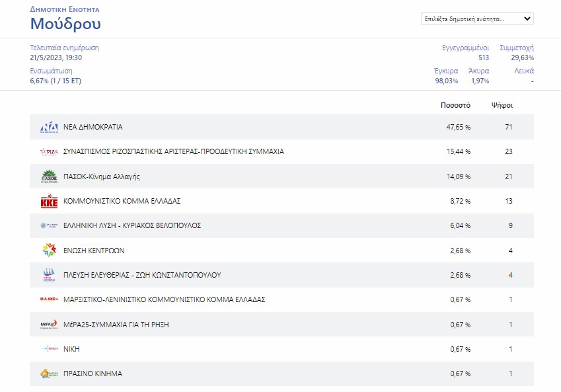Screen dimensions: 561x392
Task: Open the 'Επιλέξτε δημοτική ενότητα' dropdown
Action: tap(477, 19)
